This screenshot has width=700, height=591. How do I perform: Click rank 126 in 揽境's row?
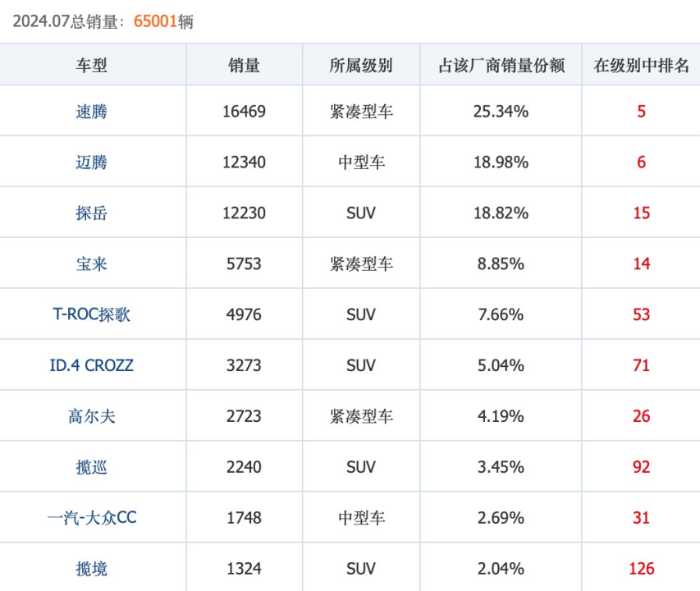[x=641, y=569]
